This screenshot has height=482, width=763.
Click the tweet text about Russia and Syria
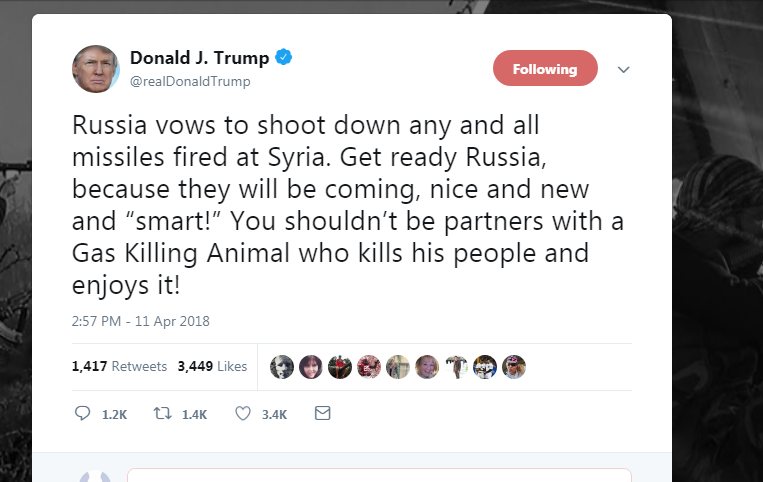340,207
